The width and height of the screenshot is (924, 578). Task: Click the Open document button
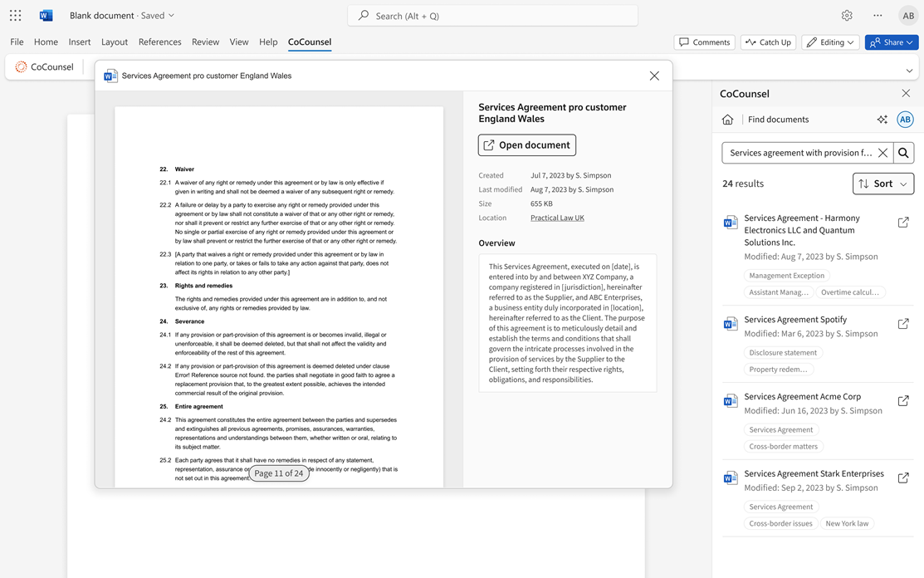[526, 145]
